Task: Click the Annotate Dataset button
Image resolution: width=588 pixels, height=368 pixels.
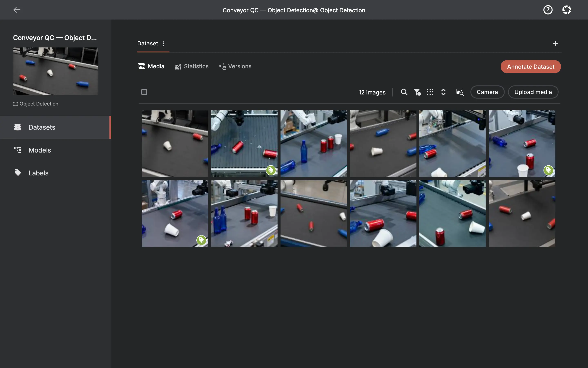Action: pos(531,67)
